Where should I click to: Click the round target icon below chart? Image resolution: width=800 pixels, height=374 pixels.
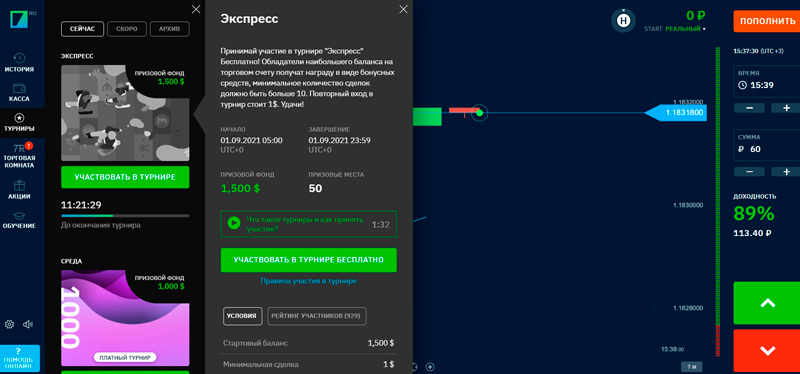pos(430,366)
